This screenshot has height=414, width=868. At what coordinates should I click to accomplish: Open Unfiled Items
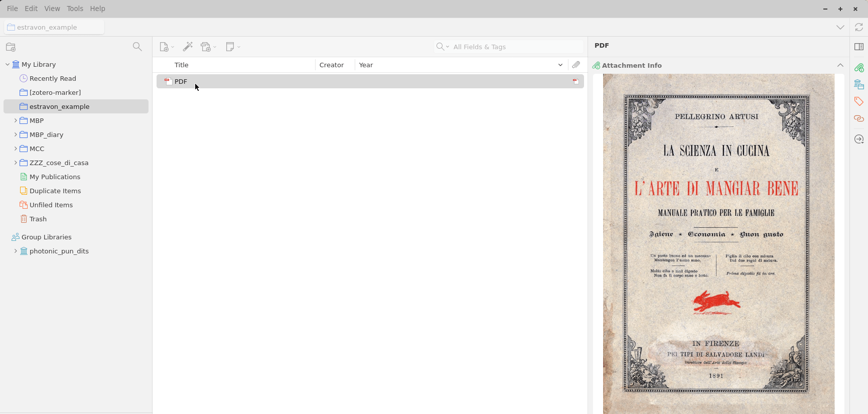pos(51,205)
